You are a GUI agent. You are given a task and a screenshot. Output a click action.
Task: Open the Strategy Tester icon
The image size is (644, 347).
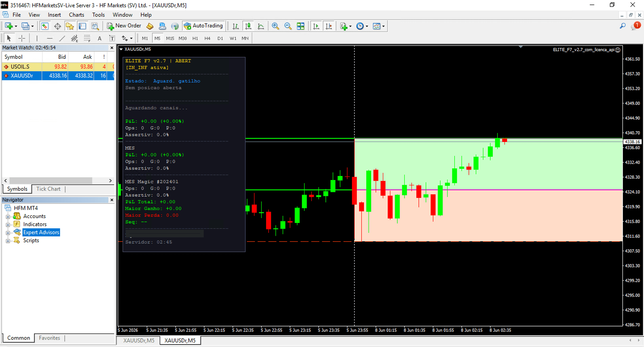[95, 26]
